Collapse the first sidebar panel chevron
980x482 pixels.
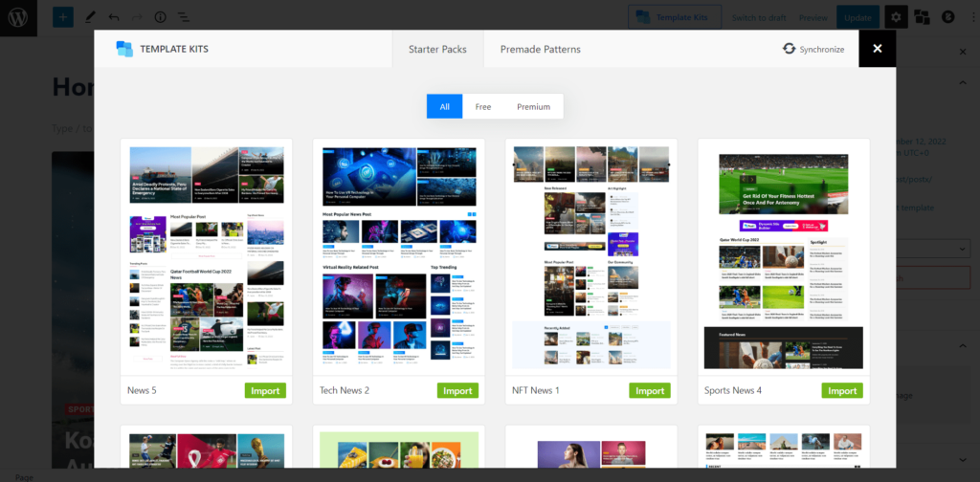pos(963,82)
